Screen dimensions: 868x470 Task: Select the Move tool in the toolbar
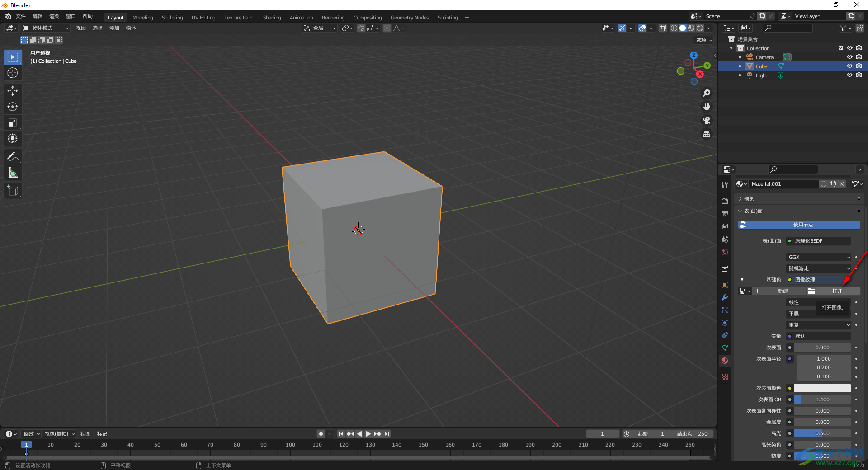pos(13,91)
